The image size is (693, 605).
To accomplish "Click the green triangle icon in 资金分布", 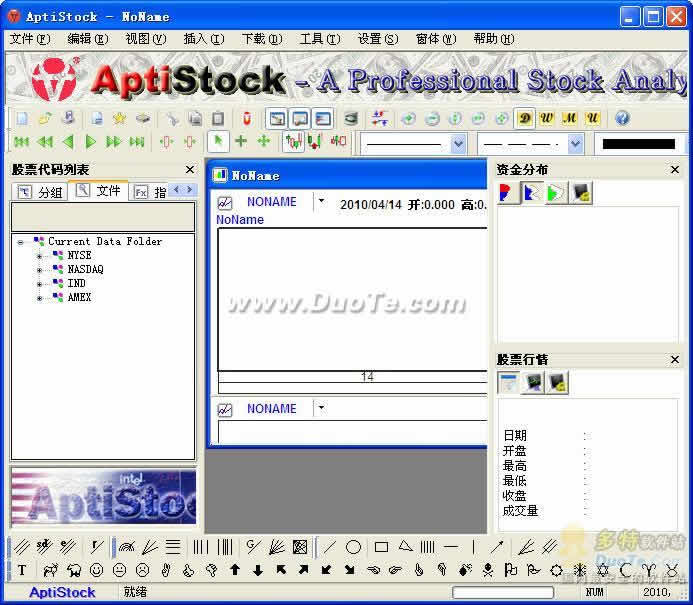I will tap(556, 193).
